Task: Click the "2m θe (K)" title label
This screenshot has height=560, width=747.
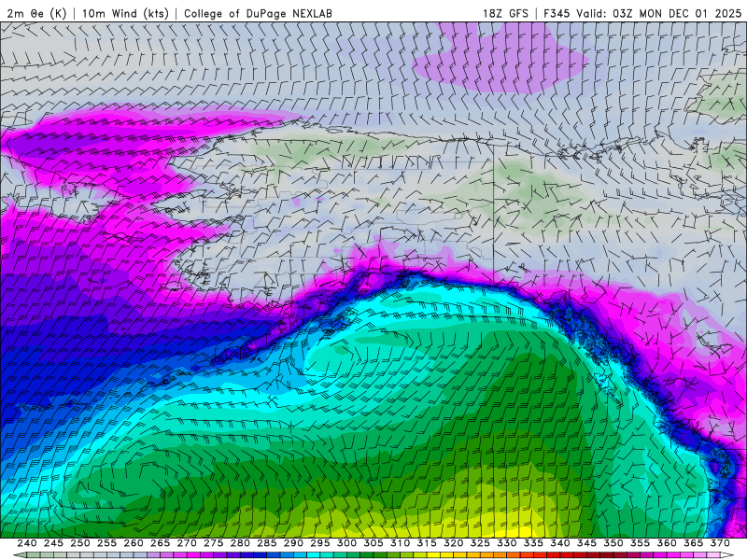Action: pyautogui.click(x=36, y=13)
